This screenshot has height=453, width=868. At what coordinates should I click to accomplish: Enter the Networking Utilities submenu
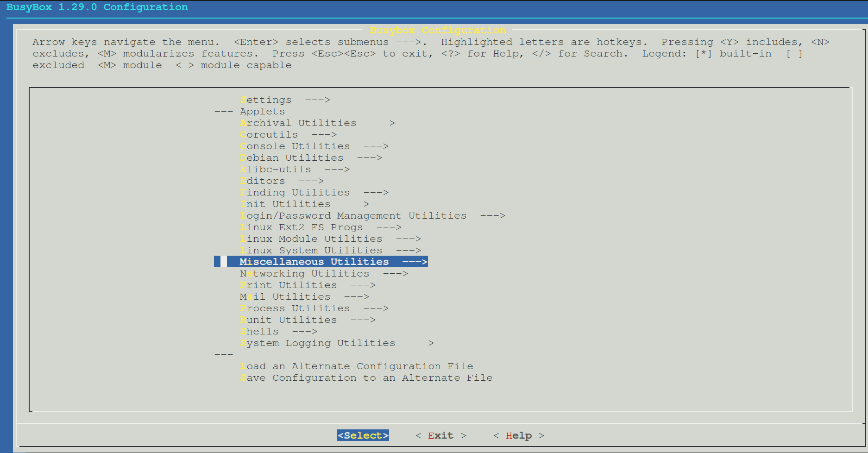tap(304, 273)
